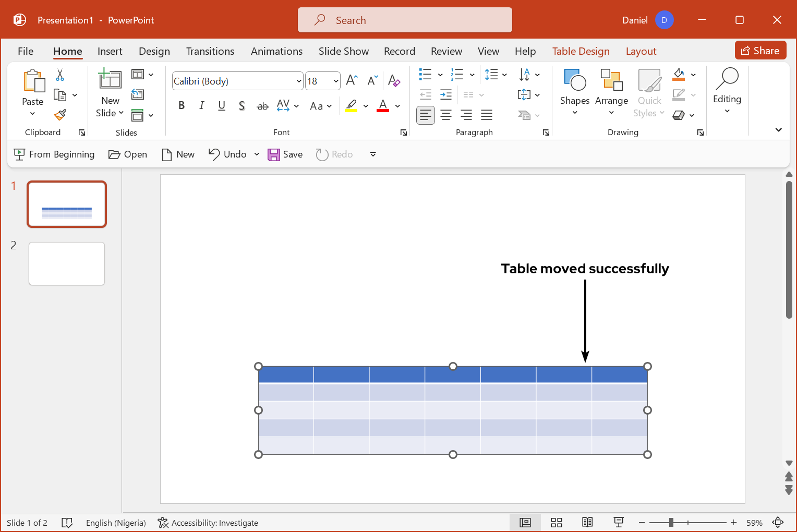Click From Beginning slideshow button
This screenshot has height=532, width=797.
[x=54, y=154]
